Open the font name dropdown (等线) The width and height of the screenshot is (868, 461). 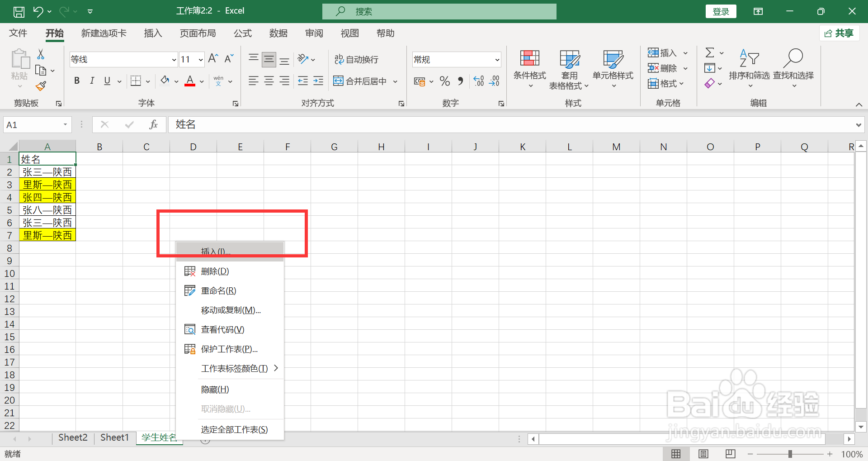[174, 60]
